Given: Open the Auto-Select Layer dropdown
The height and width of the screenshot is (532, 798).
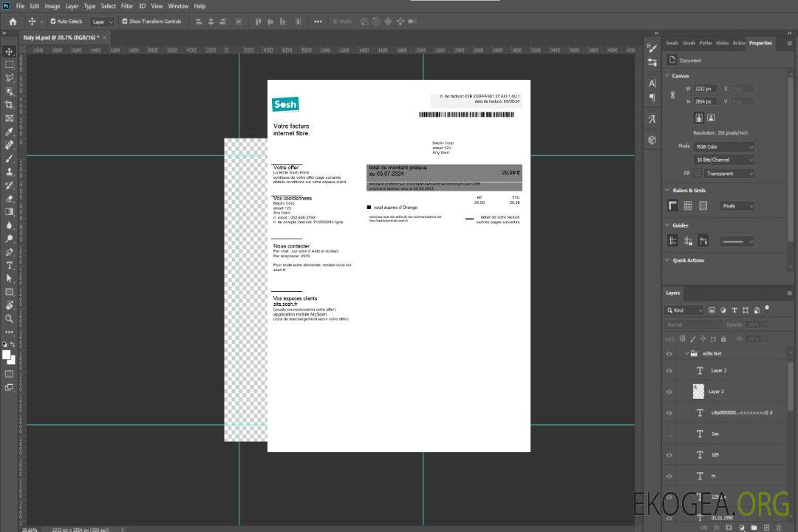Looking at the screenshot, I should pyautogui.click(x=102, y=21).
